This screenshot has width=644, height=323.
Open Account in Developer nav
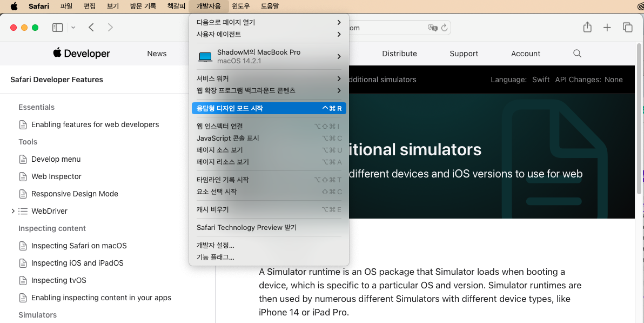[x=526, y=54]
